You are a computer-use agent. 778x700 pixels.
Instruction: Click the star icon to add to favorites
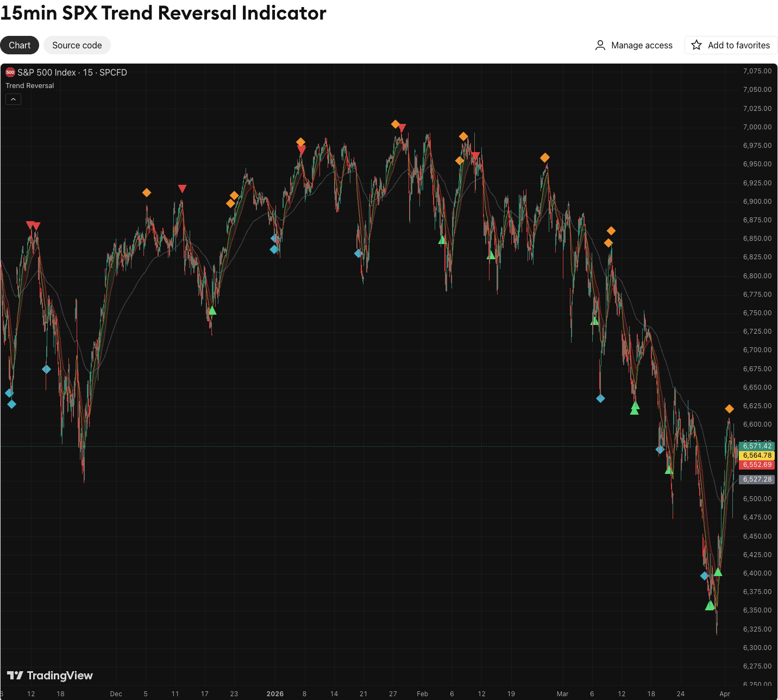click(x=697, y=45)
